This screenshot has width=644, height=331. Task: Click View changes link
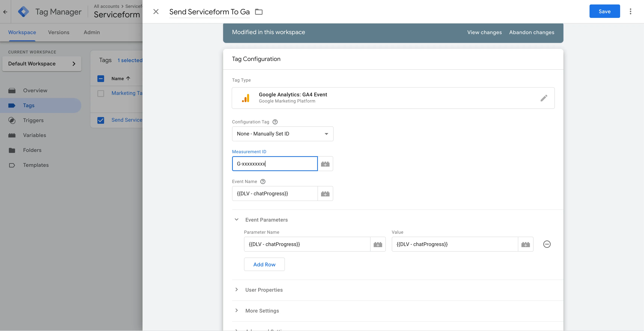click(x=484, y=32)
